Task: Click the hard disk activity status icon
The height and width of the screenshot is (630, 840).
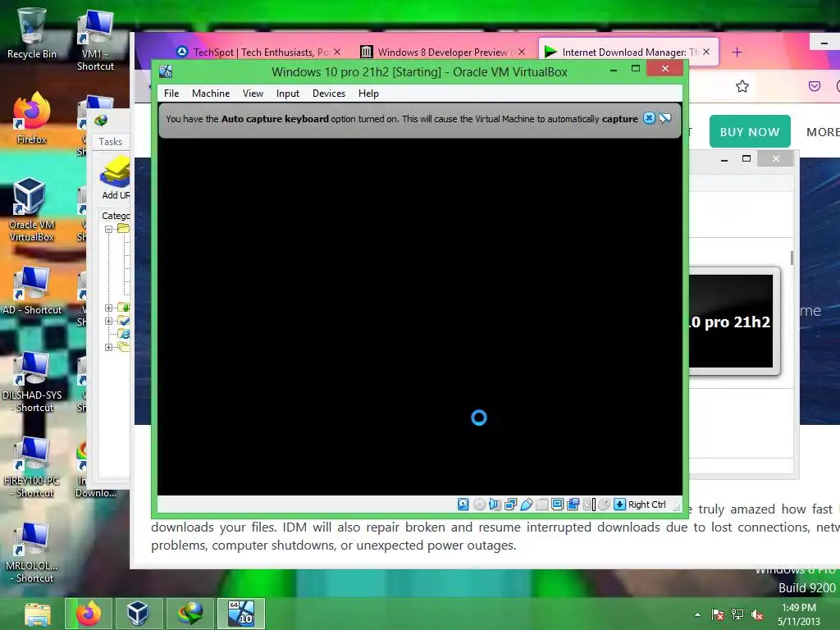Action: (463, 504)
